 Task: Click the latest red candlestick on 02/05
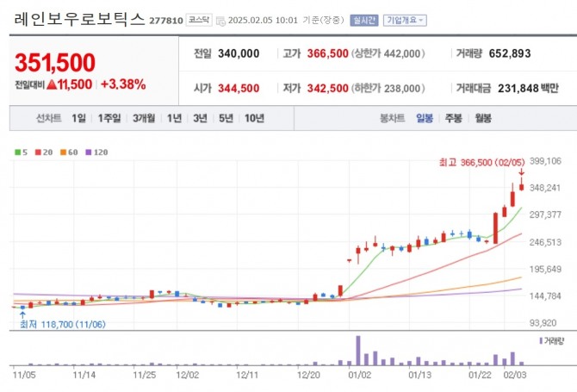(521, 185)
